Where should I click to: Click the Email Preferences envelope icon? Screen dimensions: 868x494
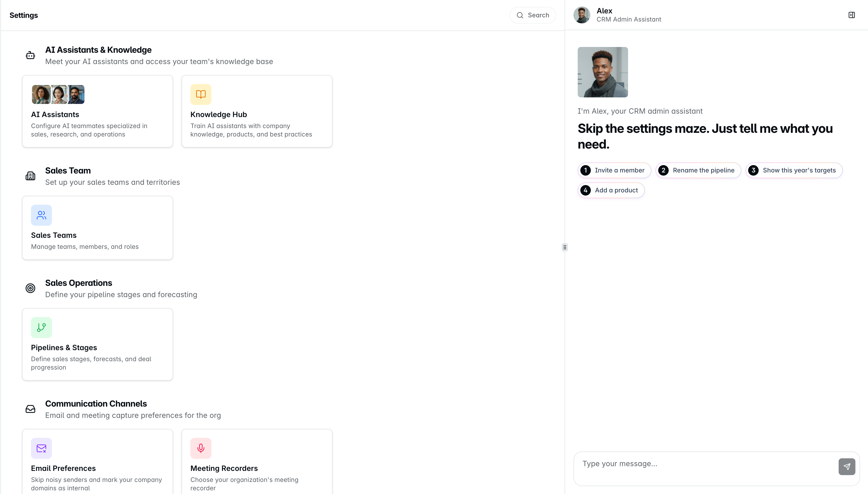(x=41, y=448)
